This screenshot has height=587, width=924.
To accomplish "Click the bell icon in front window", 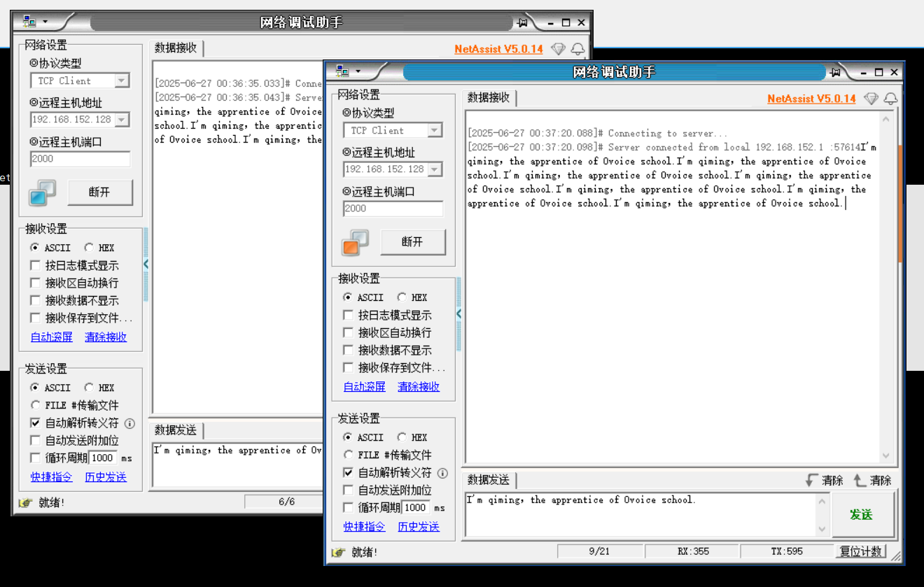I will [891, 99].
